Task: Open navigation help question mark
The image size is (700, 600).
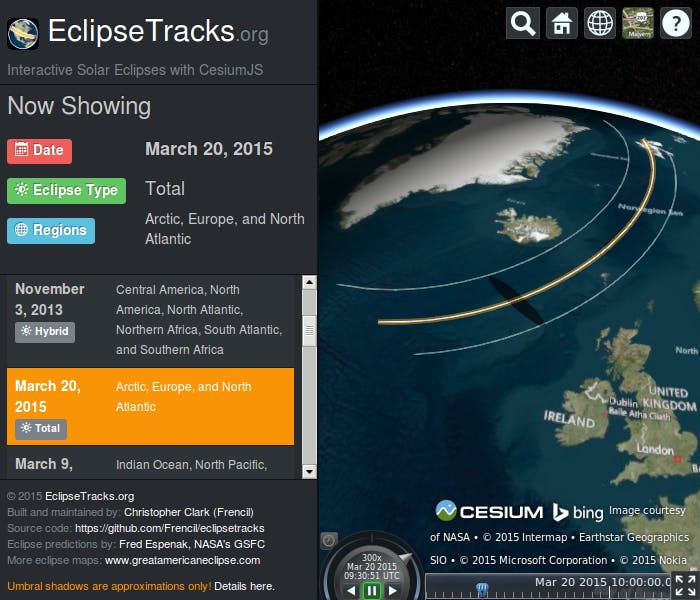Action: coord(676,23)
